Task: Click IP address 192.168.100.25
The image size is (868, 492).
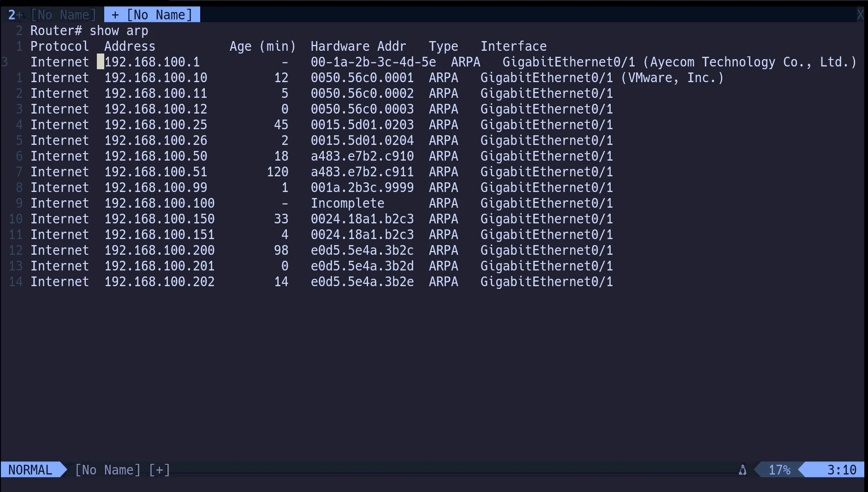Action: click(156, 125)
